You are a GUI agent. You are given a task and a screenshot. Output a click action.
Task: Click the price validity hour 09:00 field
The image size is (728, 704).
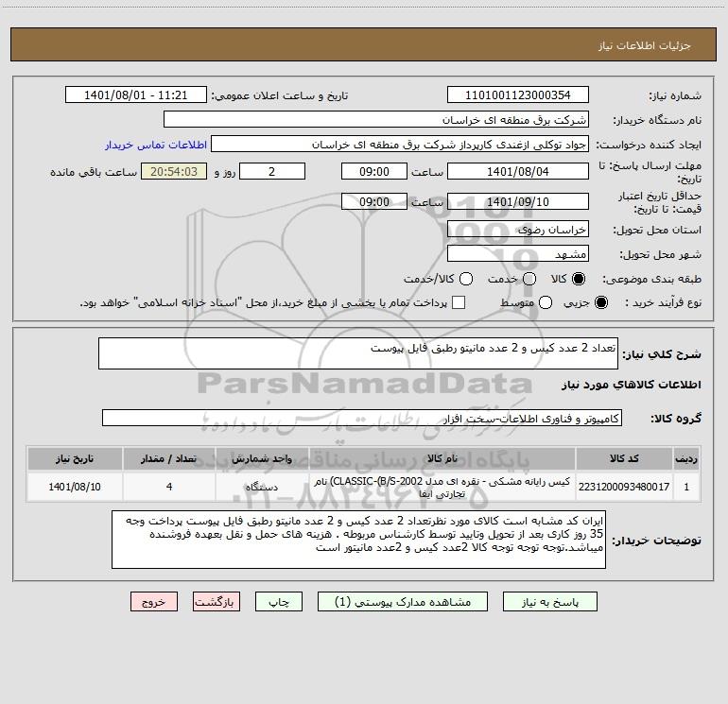[374, 201]
